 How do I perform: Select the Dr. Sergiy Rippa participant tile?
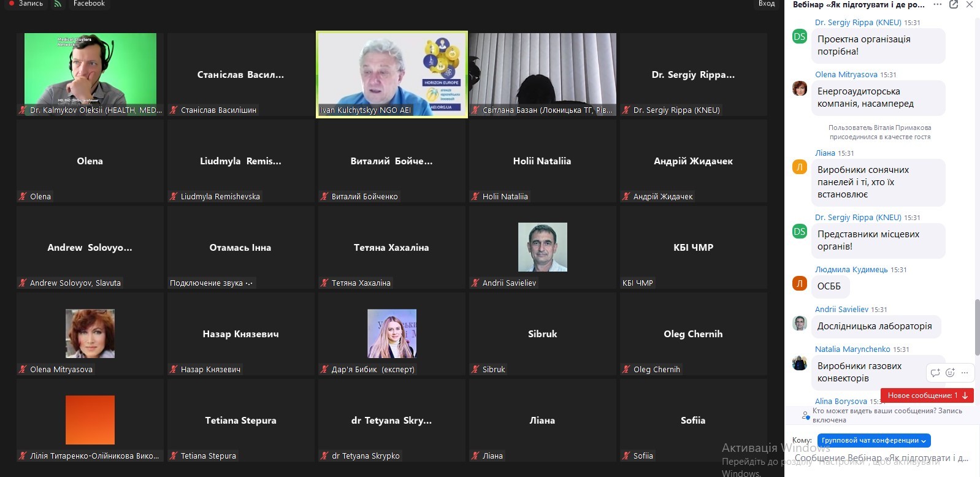pyautogui.click(x=694, y=75)
